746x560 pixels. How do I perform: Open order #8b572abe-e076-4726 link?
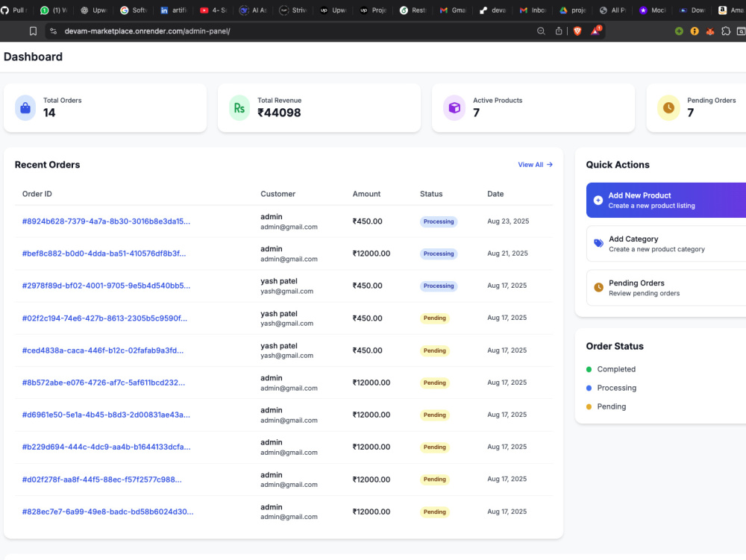click(x=103, y=383)
